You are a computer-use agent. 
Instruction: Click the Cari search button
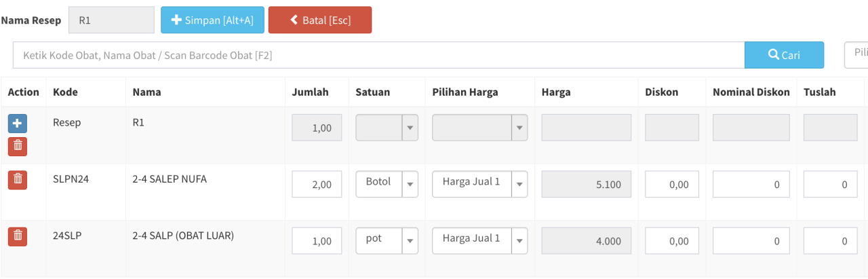[x=784, y=55]
